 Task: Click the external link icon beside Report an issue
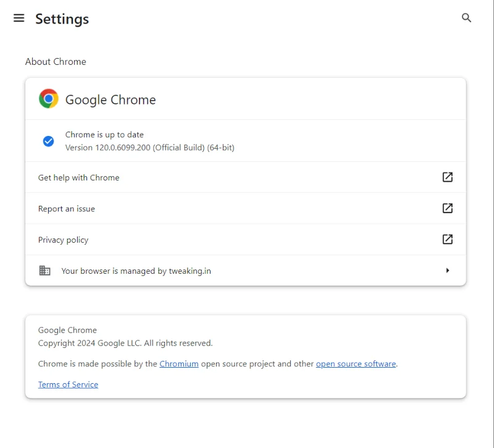(x=447, y=208)
